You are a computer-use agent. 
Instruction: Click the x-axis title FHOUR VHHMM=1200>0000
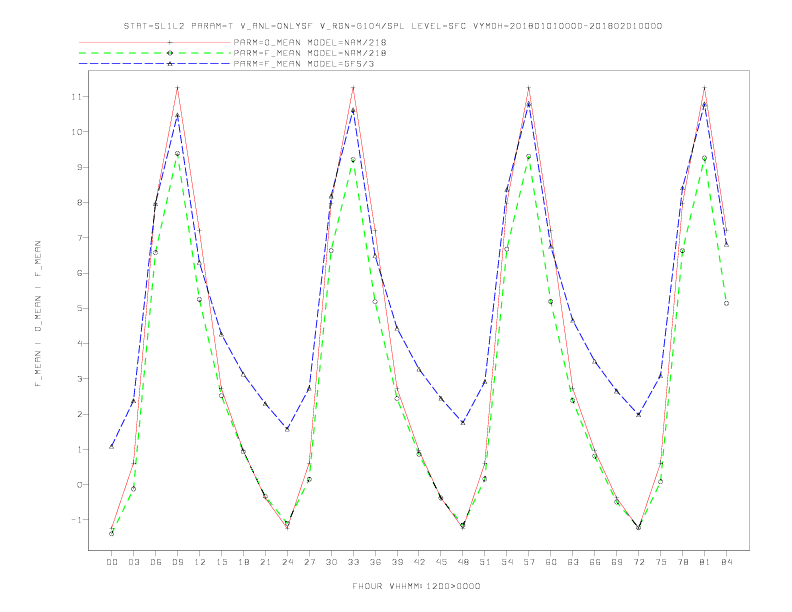(416, 586)
